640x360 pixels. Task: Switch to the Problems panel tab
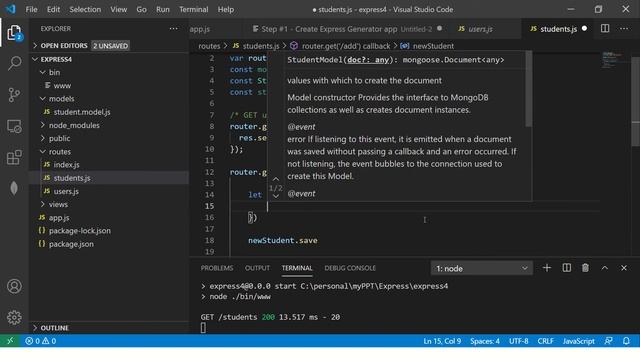pyautogui.click(x=217, y=268)
